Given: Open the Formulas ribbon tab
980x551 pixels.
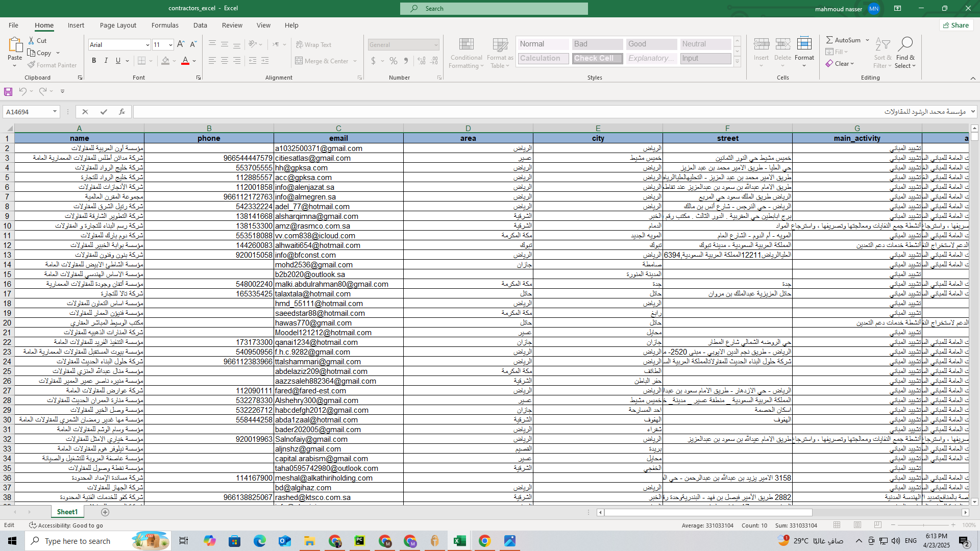Looking at the screenshot, I should click(x=165, y=25).
